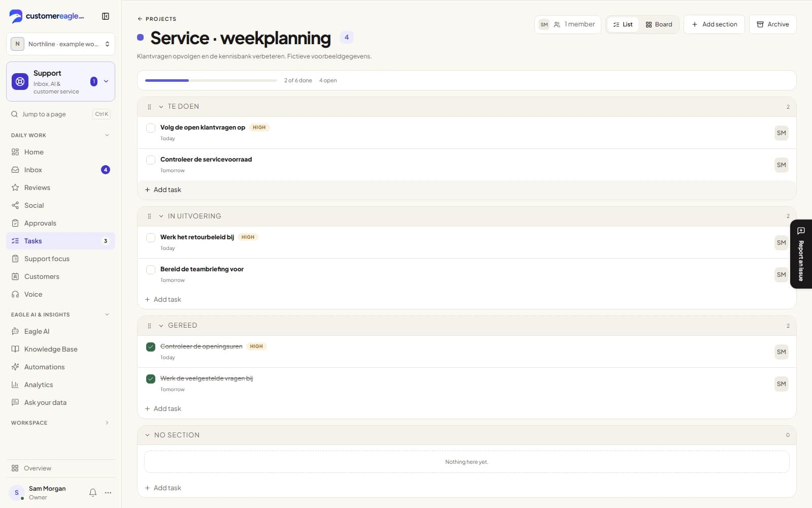Expand the Support app dropdown chevron
The width and height of the screenshot is (812, 508).
pyautogui.click(x=106, y=81)
